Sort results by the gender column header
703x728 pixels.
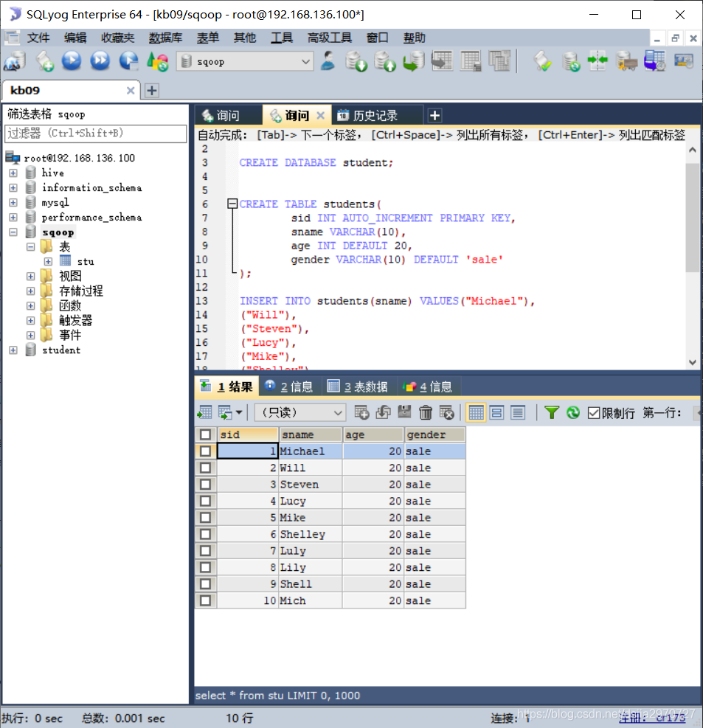pos(434,434)
